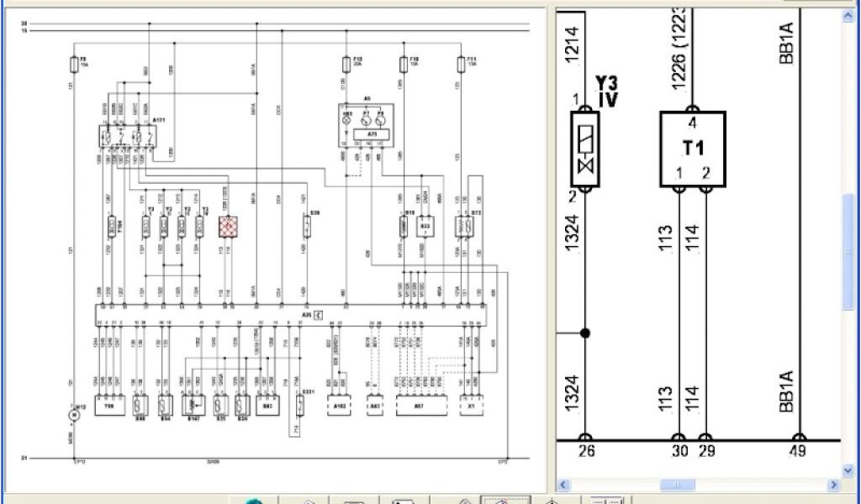Select the Y99 component block
This screenshot has width=861, height=504.
109,406
